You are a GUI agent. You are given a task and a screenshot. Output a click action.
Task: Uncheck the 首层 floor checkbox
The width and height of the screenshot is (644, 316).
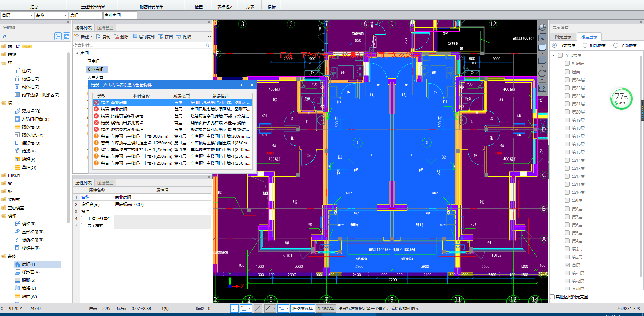pos(567,265)
